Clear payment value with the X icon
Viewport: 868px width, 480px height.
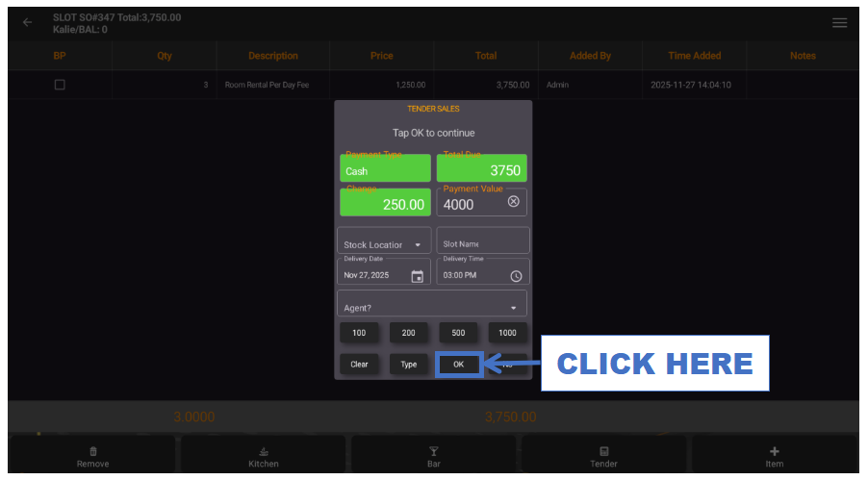pyautogui.click(x=513, y=201)
